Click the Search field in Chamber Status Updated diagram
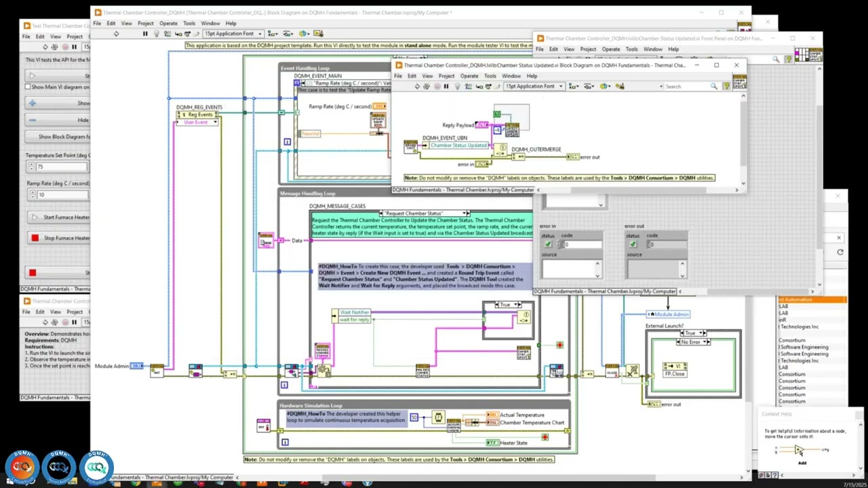The width and height of the screenshot is (868, 488). click(688, 86)
